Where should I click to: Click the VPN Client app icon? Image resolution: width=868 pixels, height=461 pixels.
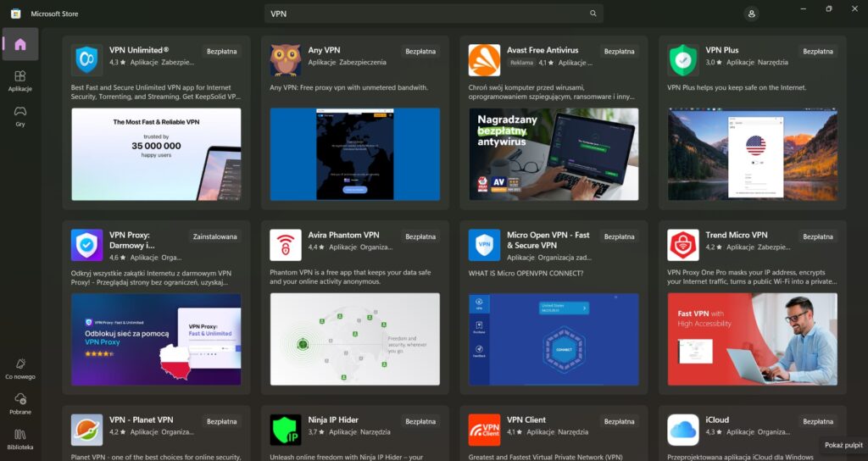click(x=484, y=430)
